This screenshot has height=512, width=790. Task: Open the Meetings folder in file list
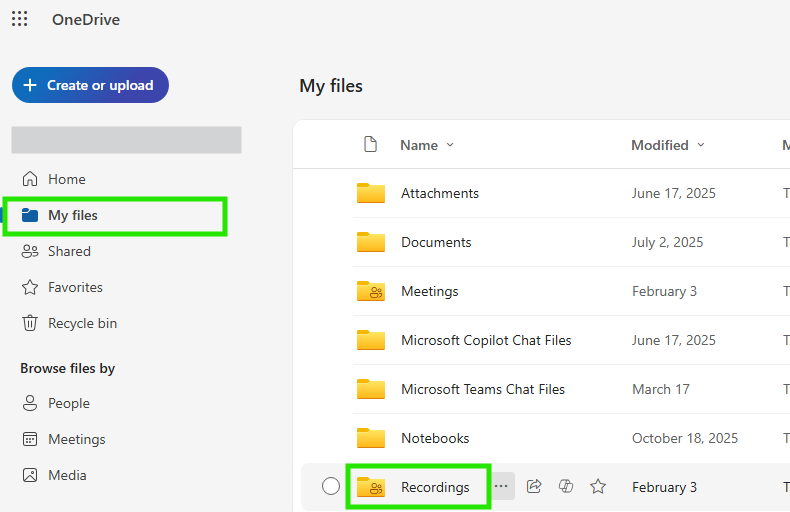coord(429,291)
